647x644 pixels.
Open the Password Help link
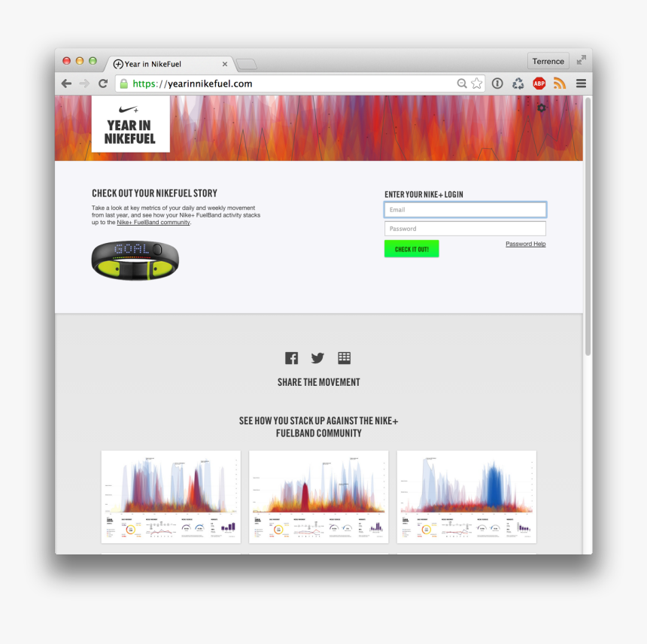click(525, 244)
